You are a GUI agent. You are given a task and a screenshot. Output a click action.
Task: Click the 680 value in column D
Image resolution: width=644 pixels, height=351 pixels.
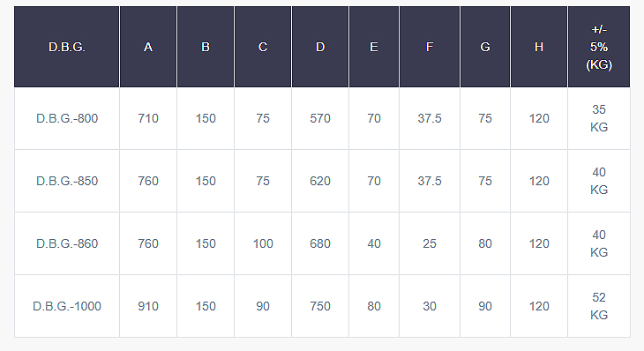coord(320,244)
